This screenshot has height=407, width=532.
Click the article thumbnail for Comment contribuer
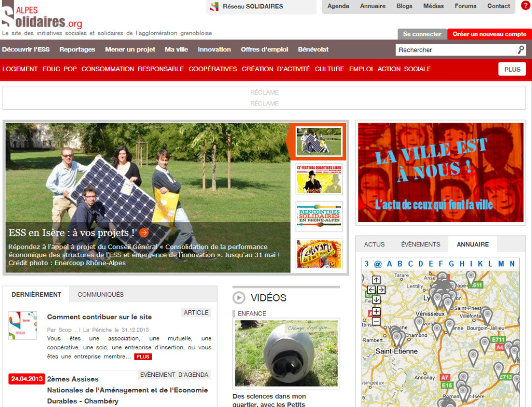click(23, 325)
